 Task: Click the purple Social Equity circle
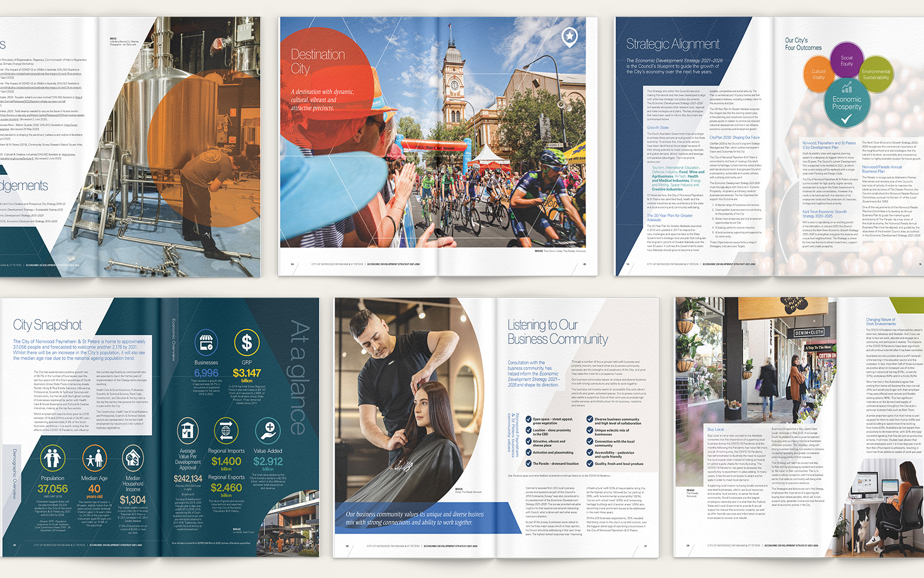click(846, 61)
